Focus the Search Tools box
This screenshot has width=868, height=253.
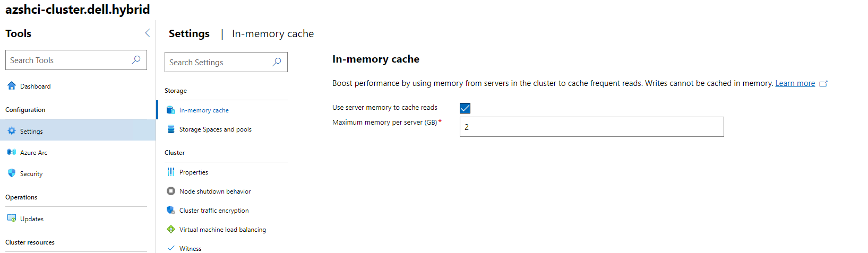tap(68, 60)
